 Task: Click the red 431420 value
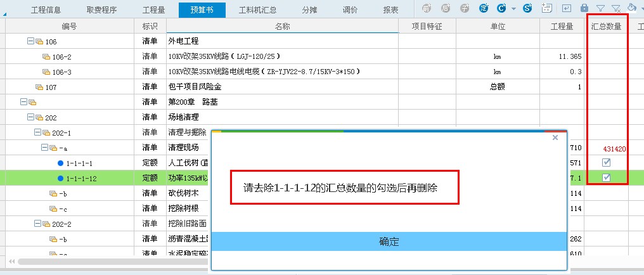pyautogui.click(x=614, y=148)
